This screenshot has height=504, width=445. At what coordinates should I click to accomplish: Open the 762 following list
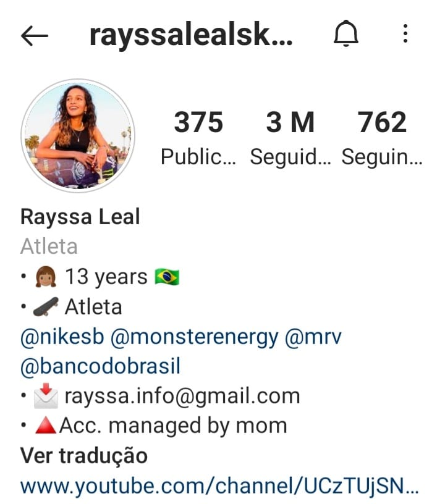382,138
